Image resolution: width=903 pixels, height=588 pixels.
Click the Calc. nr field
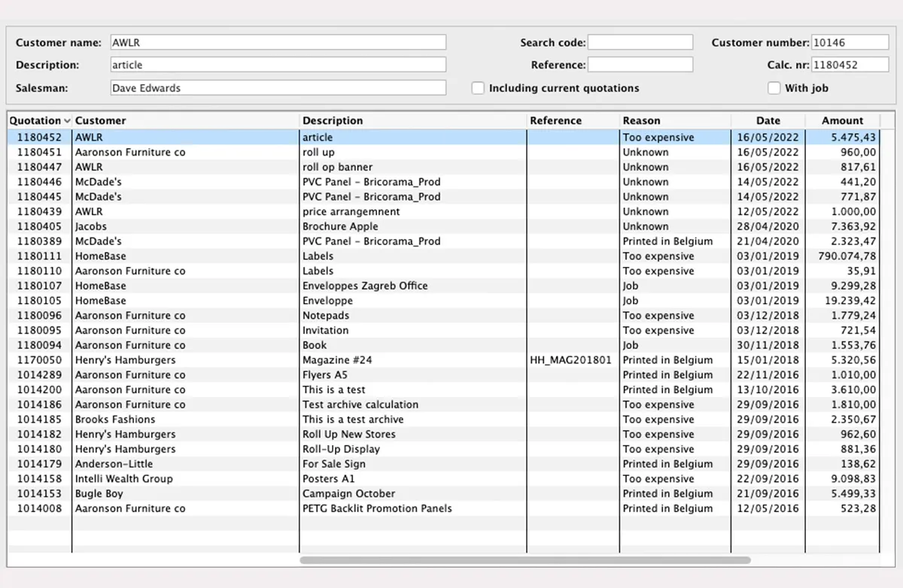tap(850, 65)
